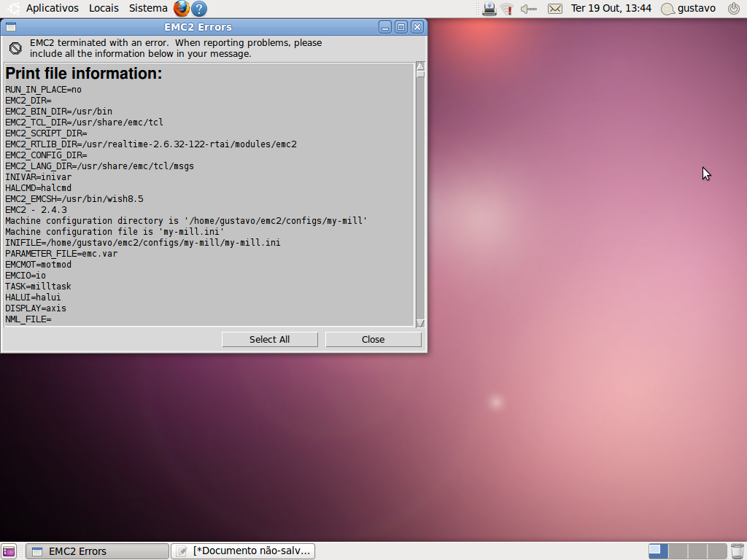Click the Show Desktop icon

pos(9,551)
